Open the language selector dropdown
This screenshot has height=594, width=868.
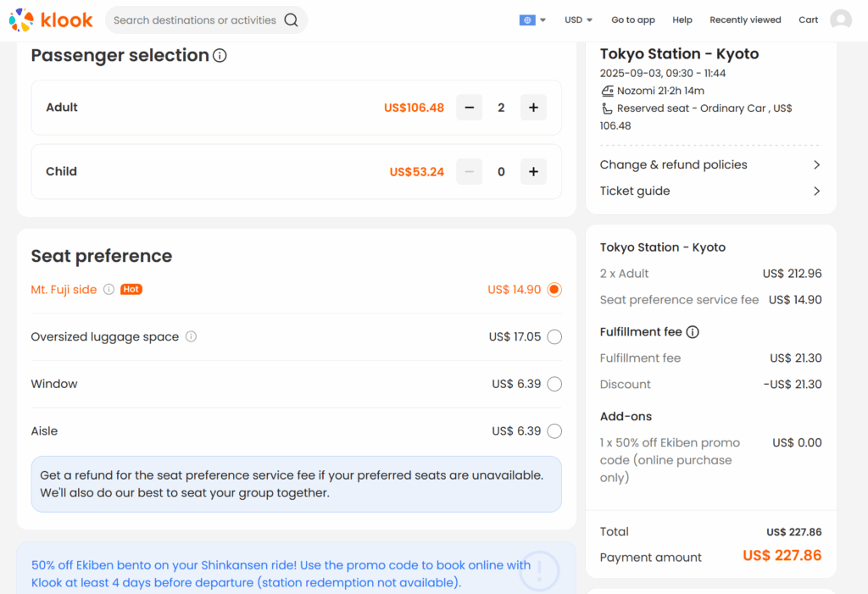[x=532, y=20]
